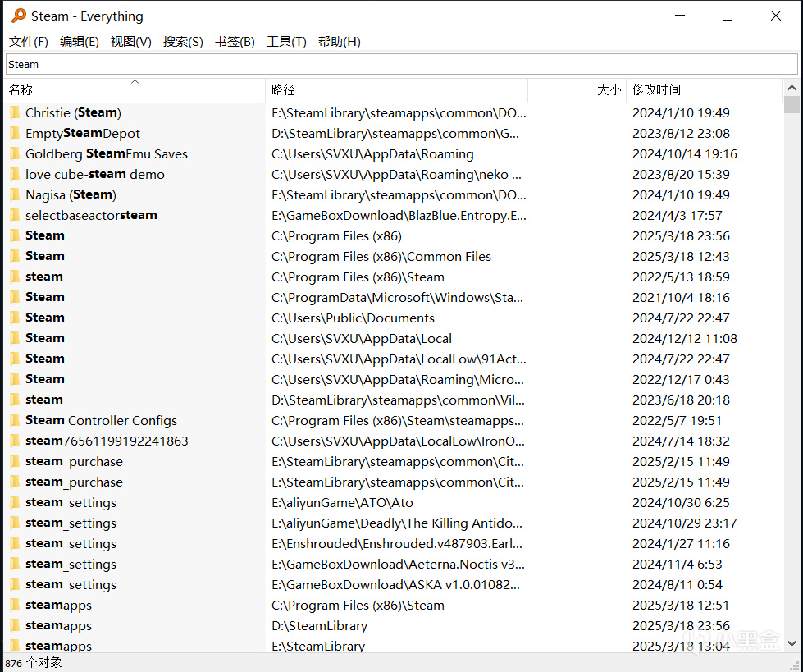
Task: Click the scrollbar down arrow
Action: [792, 643]
